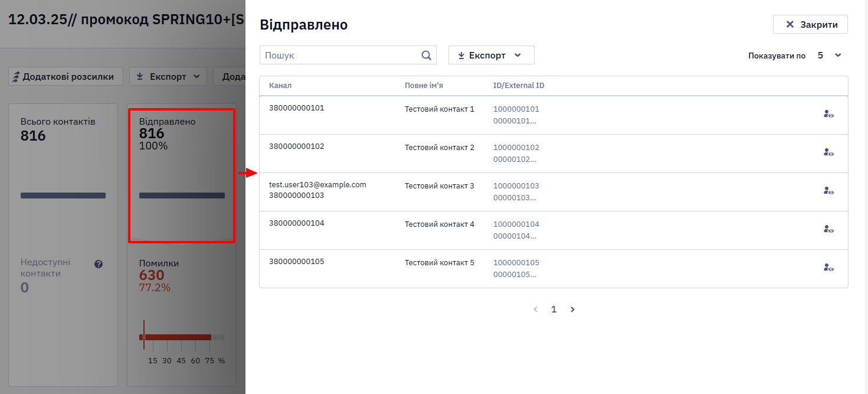Click name Тестовий контакт 5

(440, 263)
